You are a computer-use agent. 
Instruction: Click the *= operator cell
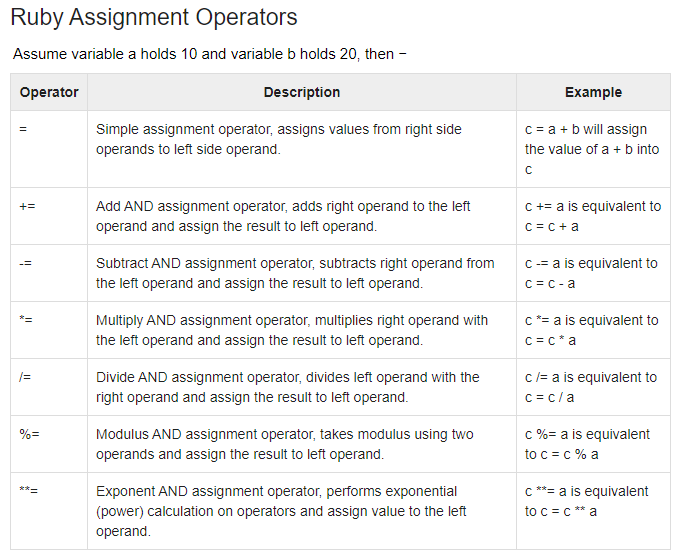(x=49, y=330)
